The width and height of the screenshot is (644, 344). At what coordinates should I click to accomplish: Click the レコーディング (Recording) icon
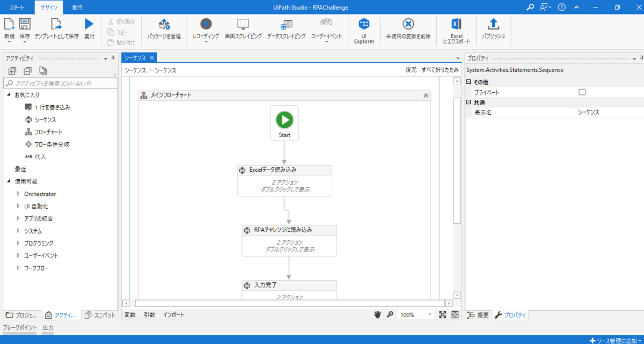pyautogui.click(x=206, y=24)
